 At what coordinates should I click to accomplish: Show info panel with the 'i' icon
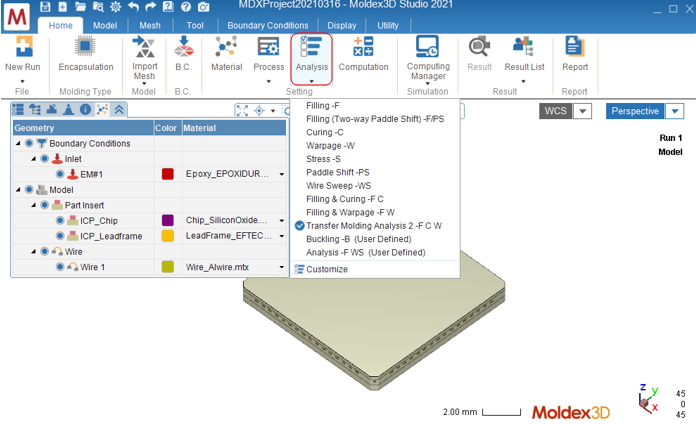point(85,109)
